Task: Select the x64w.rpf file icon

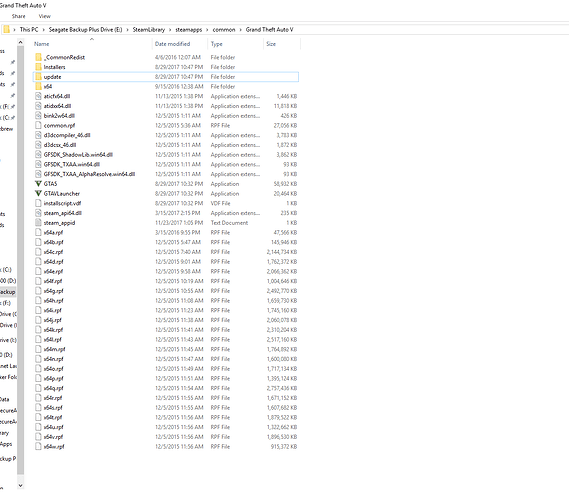Action: coord(38,447)
